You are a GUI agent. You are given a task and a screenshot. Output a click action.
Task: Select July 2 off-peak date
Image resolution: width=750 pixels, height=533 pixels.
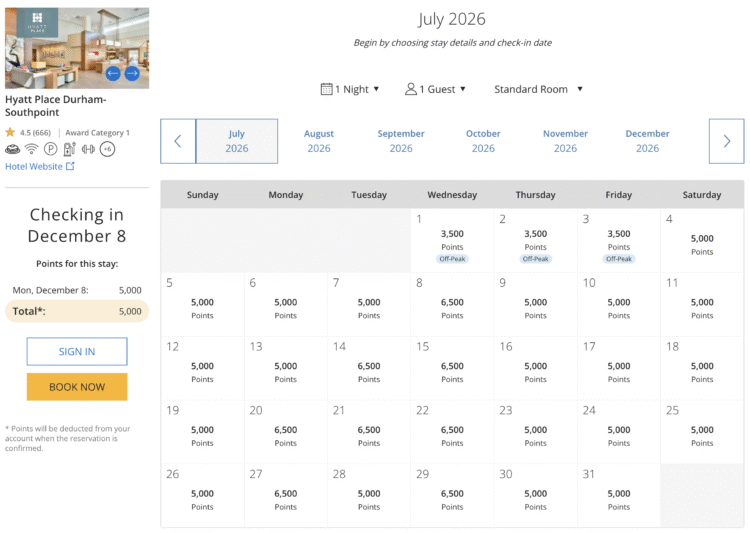tap(536, 241)
